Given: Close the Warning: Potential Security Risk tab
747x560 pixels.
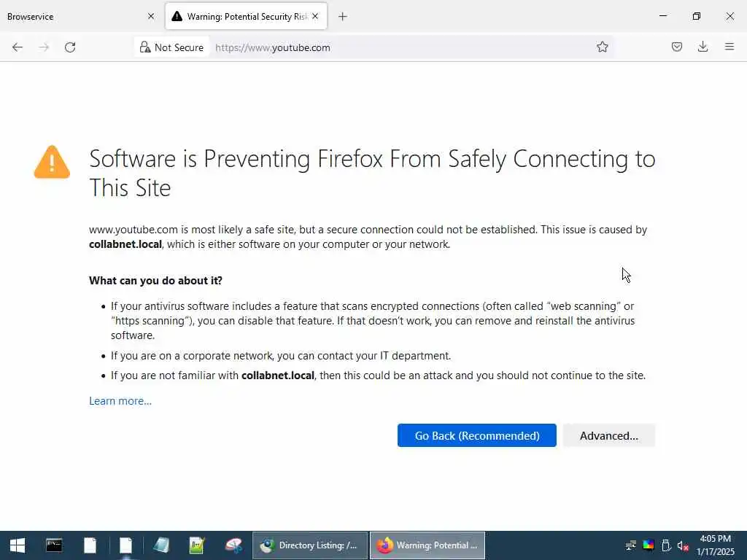Looking at the screenshot, I should pyautogui.click(x=315, y=16).
